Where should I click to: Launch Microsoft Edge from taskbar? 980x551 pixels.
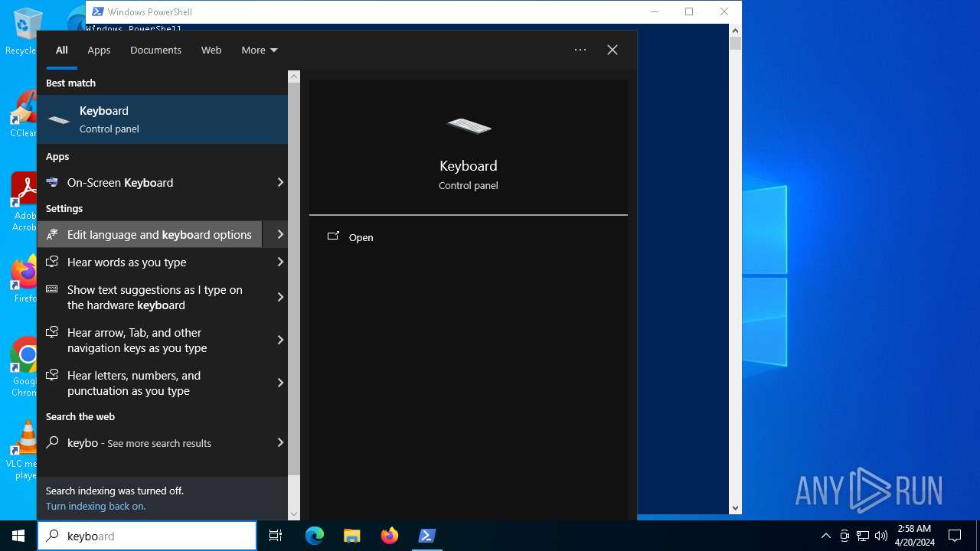click(315, 536)
